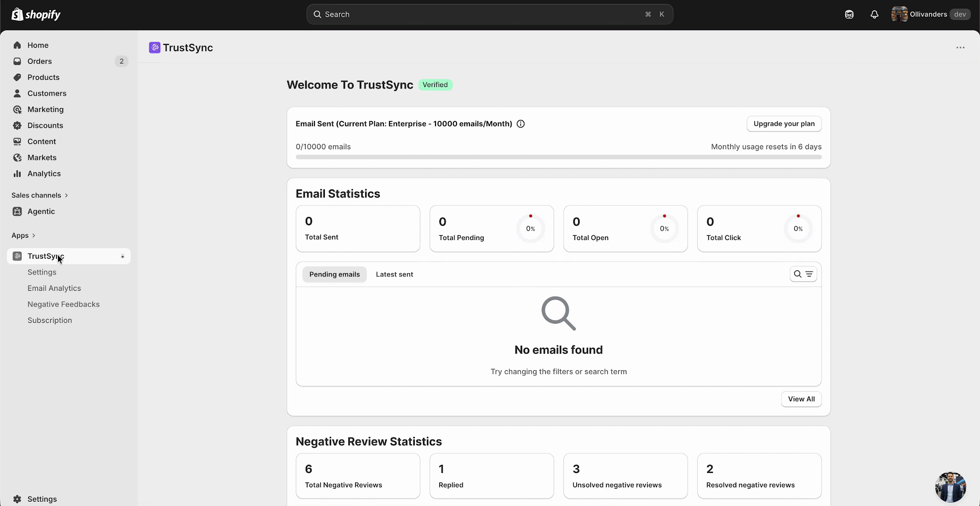
Task: Click the Total Negative Reviews card
Action: 358,476
